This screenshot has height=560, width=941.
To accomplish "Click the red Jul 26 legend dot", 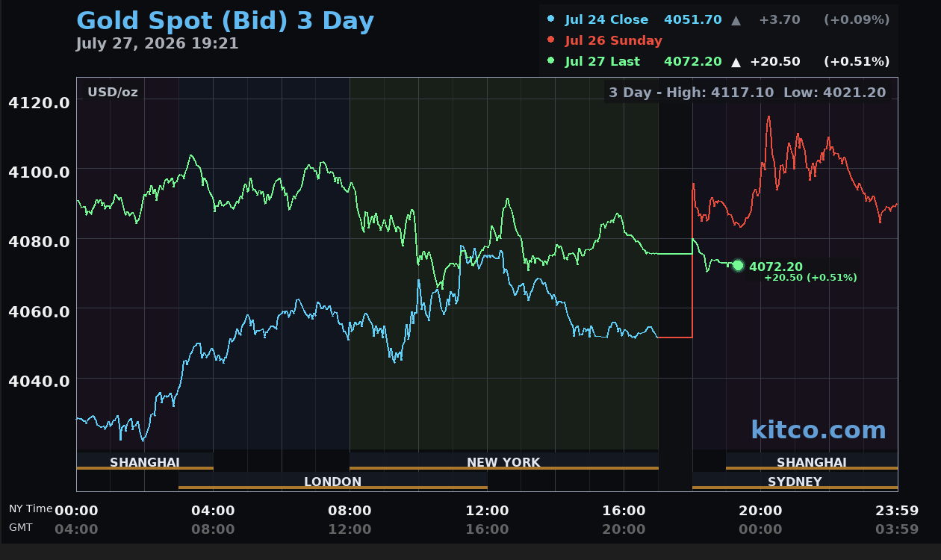I will 550,40.
